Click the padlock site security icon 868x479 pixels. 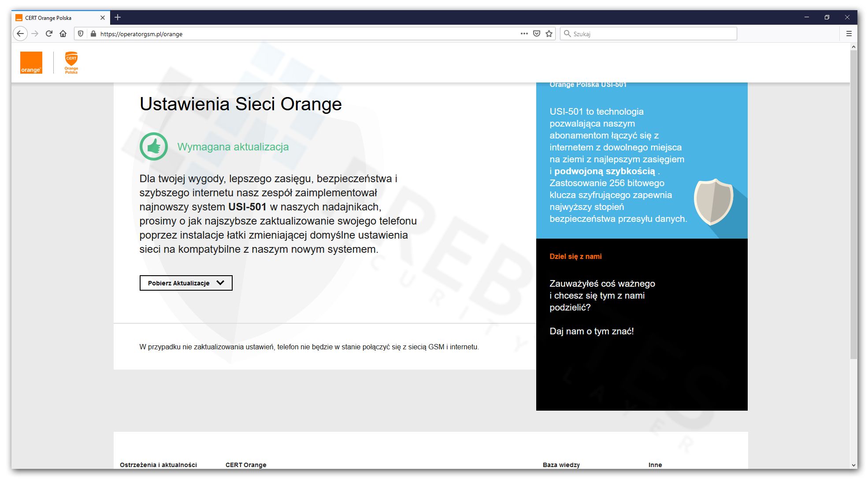(x=93, y=34)
